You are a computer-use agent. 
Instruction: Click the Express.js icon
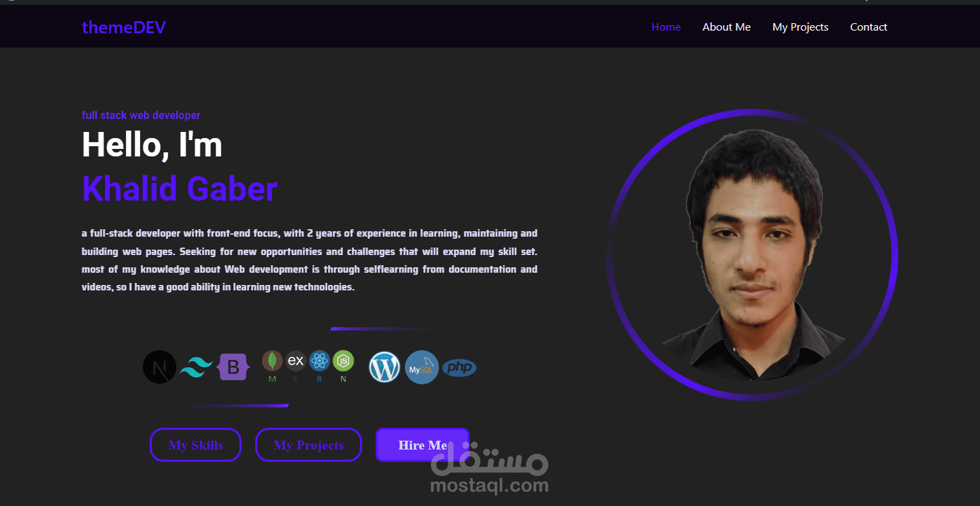point(295,360)
